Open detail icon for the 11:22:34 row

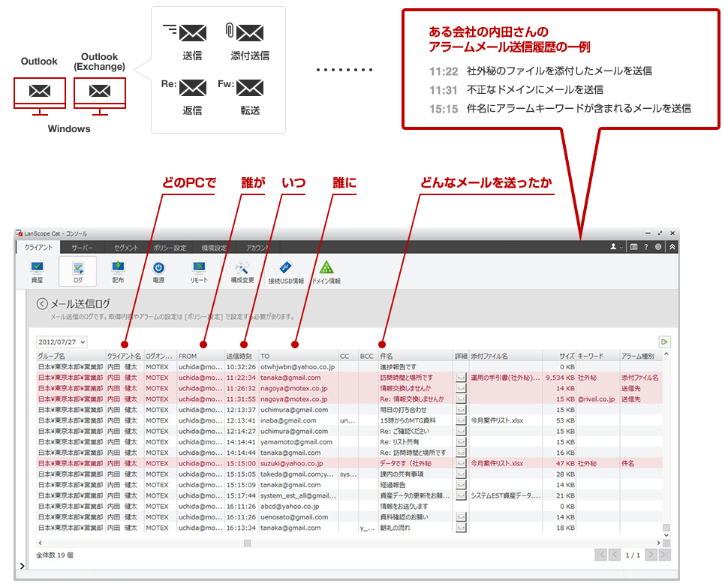point(461,378)
